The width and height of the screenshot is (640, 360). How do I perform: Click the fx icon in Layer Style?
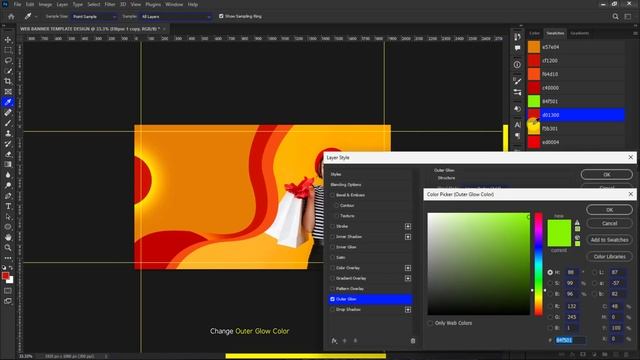point(334,340)
